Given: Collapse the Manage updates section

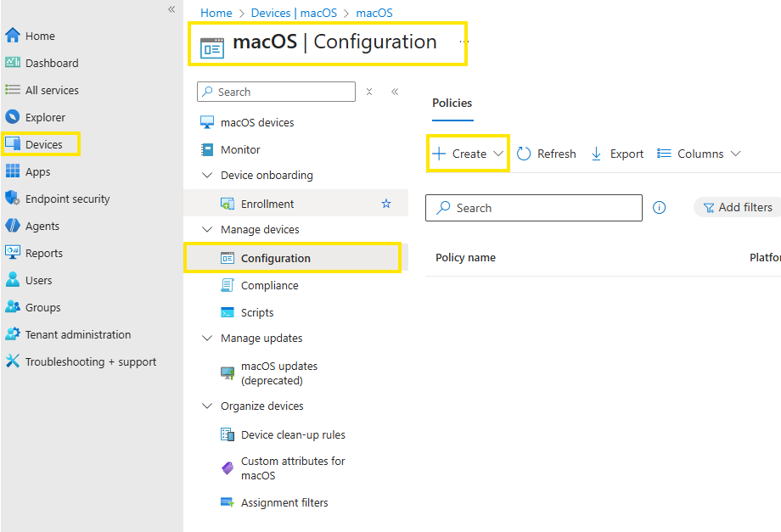Looking at the screenshot, I should [207, 338].
